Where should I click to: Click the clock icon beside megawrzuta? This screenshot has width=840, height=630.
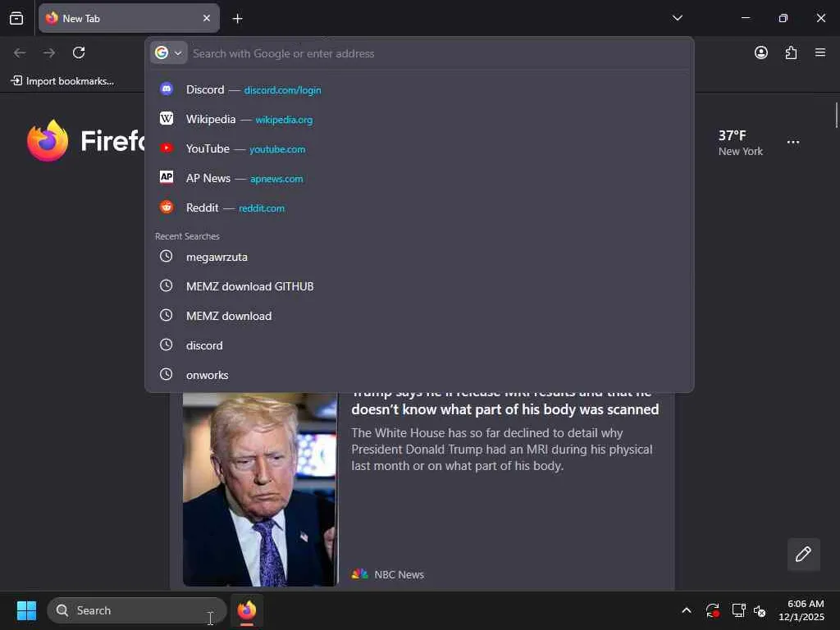pyautogui.click(x=167, y=256)
